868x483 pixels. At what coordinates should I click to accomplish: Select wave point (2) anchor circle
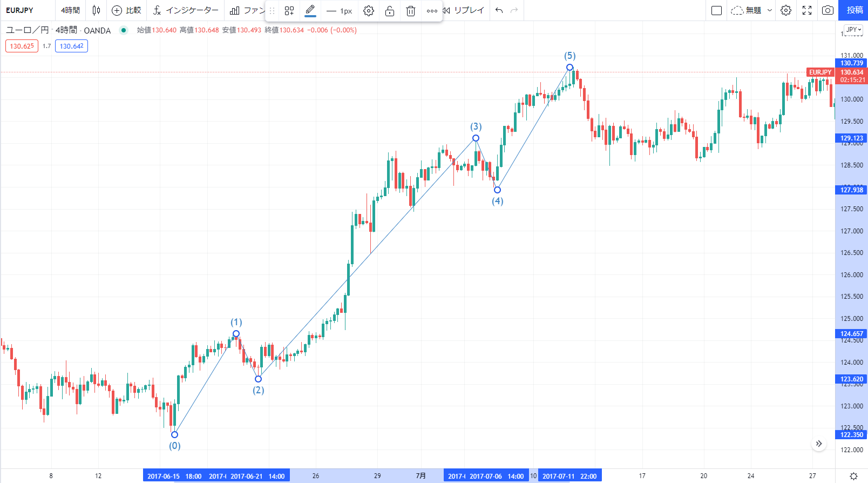pyautogui.click(x=259, y=379)
